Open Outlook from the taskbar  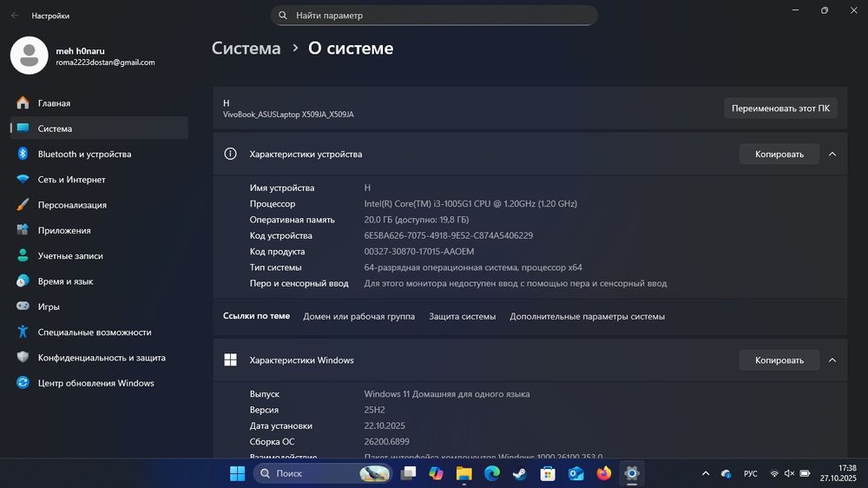click(x=575, y=473)
